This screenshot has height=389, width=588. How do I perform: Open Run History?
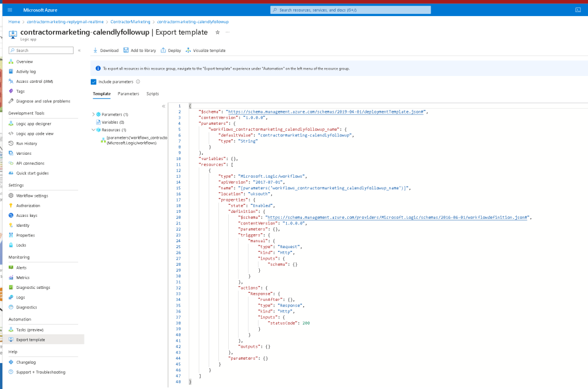26,143
